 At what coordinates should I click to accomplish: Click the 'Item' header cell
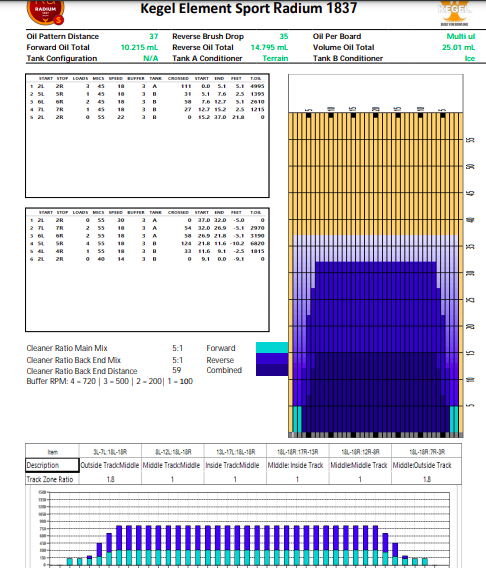click(53, 452)
